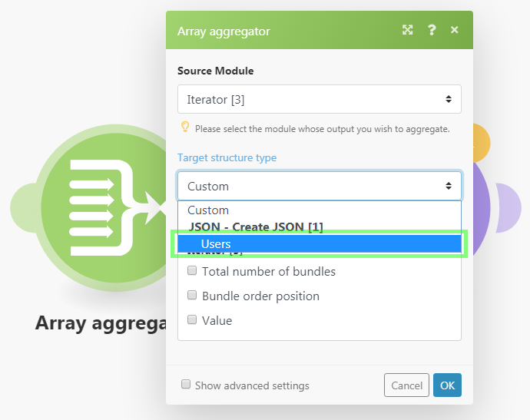
Task: Click the Cancel button
Action: (406, 385)
